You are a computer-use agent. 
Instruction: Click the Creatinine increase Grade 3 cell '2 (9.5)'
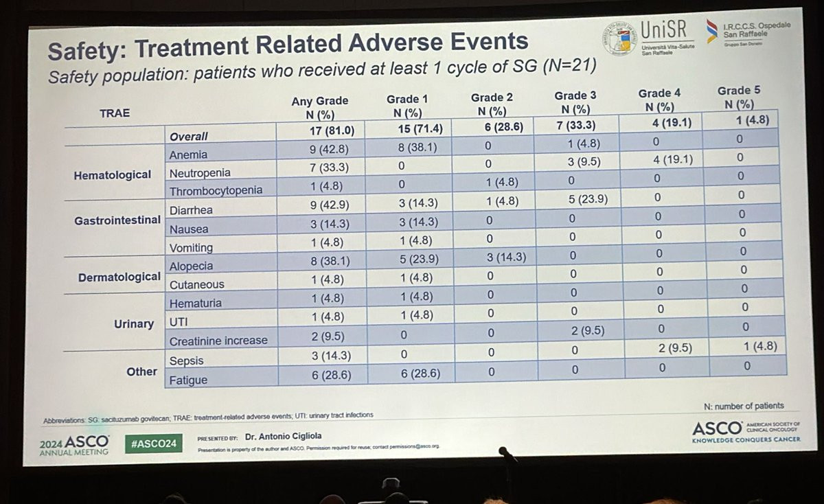tap(588, 332)
